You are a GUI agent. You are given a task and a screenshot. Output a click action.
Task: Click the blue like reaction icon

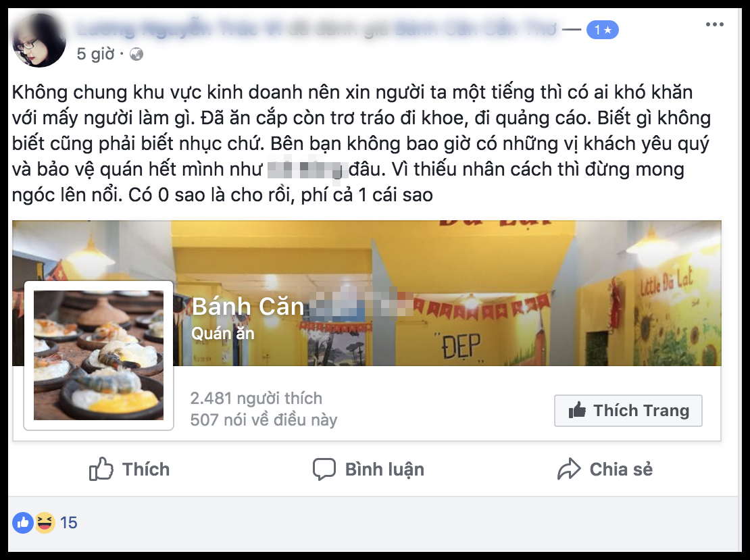pos(22,523)
